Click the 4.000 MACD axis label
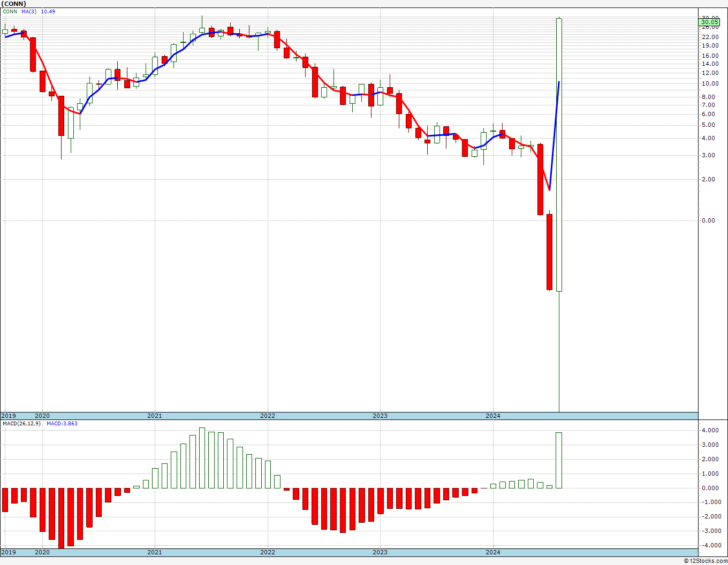The height and width of the screenshot is (565, 728). (x=710, y=430)
